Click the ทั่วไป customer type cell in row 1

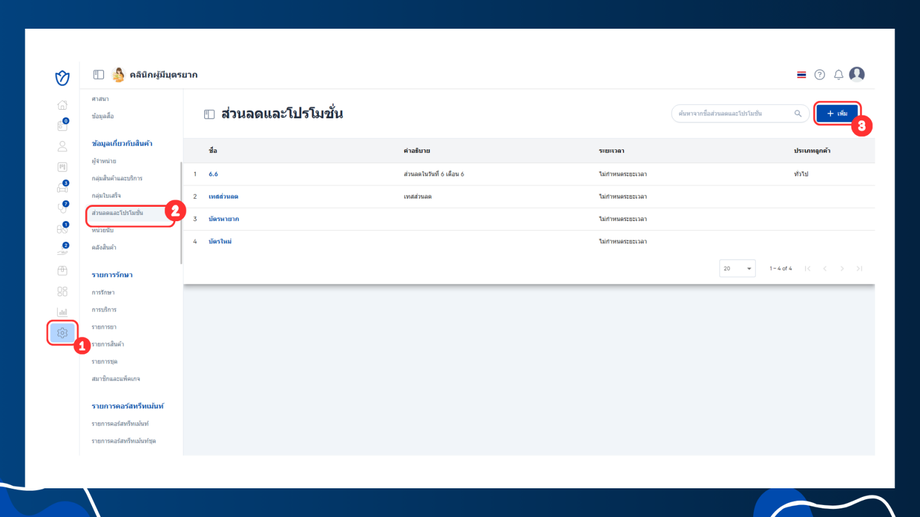coord(801,174)
